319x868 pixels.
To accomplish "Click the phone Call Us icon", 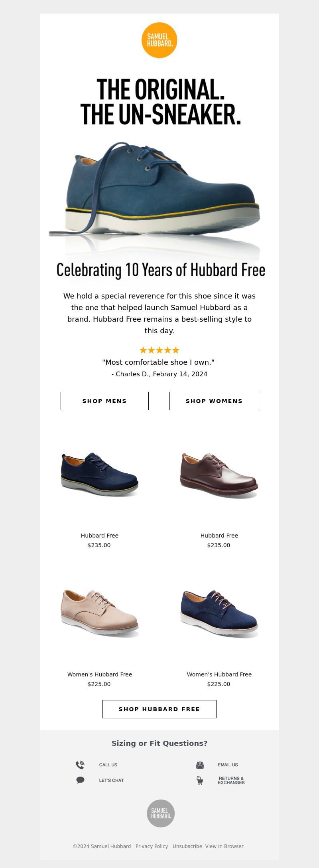I will [x=80, y=765].
